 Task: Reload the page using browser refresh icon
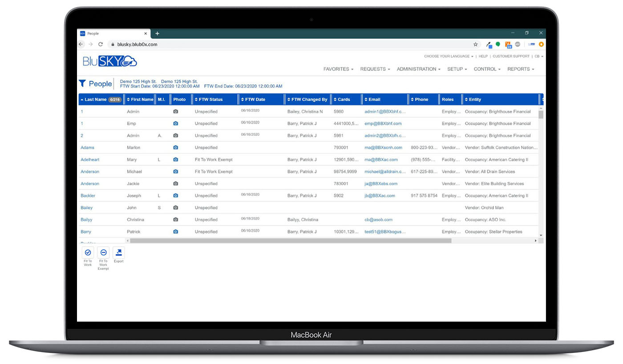tap(101, 44)
